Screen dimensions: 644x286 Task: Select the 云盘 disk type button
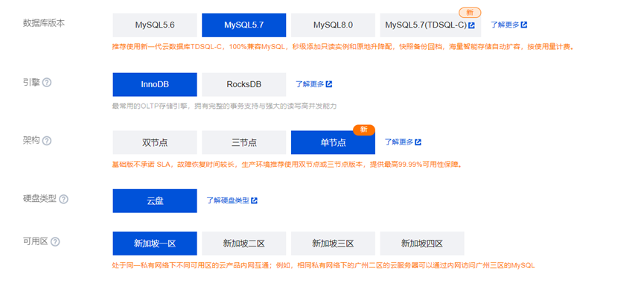click(155, 201)
